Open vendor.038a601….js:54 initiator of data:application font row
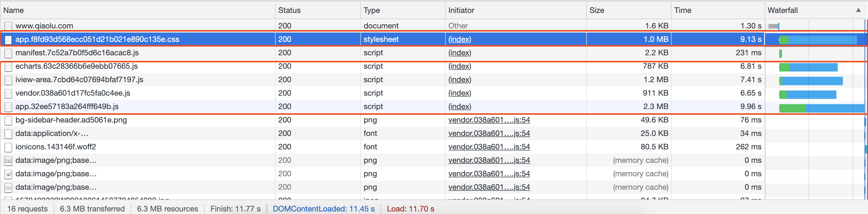868x214 pixels. tap(489, 133)
